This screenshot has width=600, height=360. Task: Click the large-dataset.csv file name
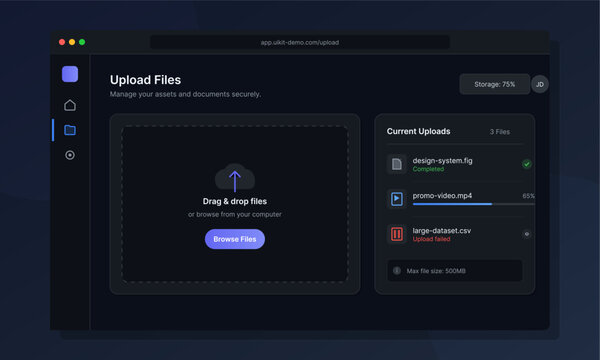[442, 231]
